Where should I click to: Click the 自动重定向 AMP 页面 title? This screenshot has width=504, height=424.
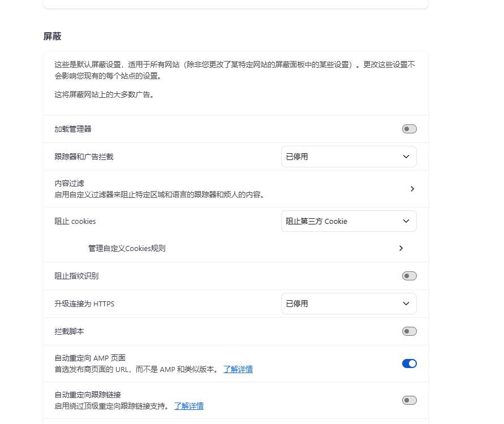point(90,358)
